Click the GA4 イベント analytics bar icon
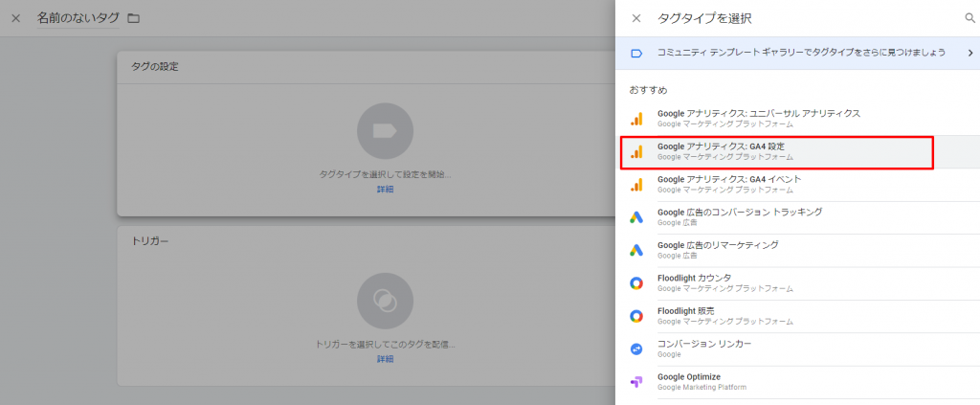Viewport: 980px width, 405px height. (x=636, y=185)
